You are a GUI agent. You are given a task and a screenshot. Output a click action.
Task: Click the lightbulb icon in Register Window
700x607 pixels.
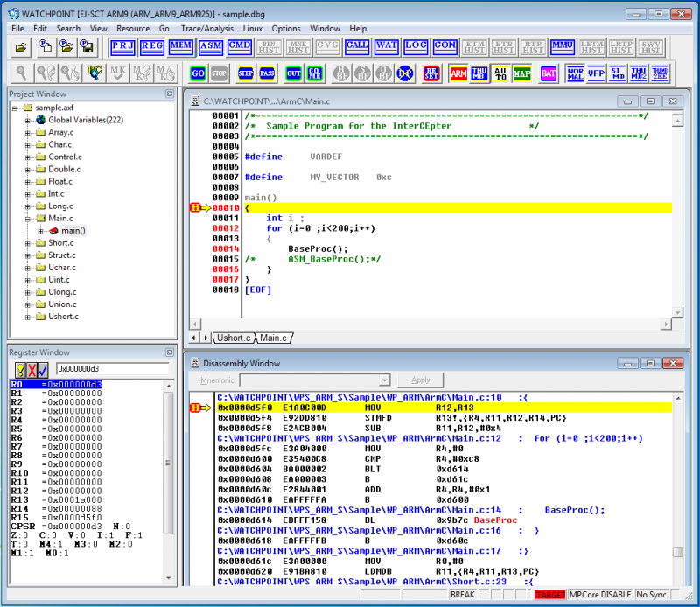[x=20, y=370]
